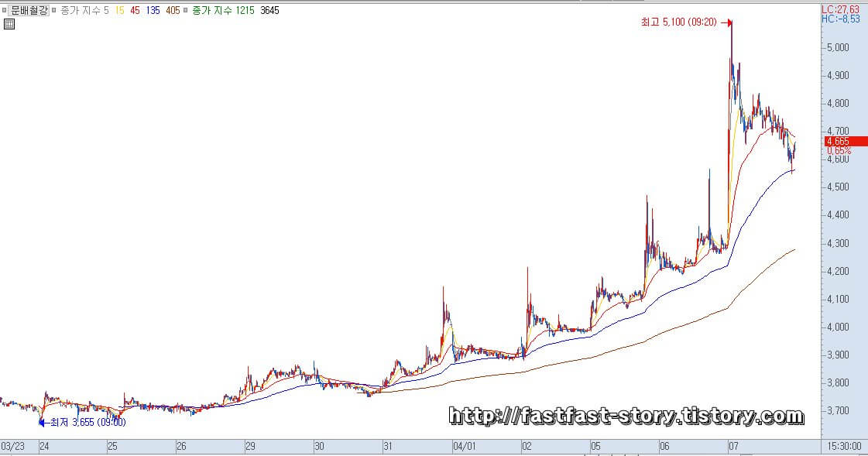Select the red 45 moving average label
This screenshot has width=868, height=456.
coord(135,10)
